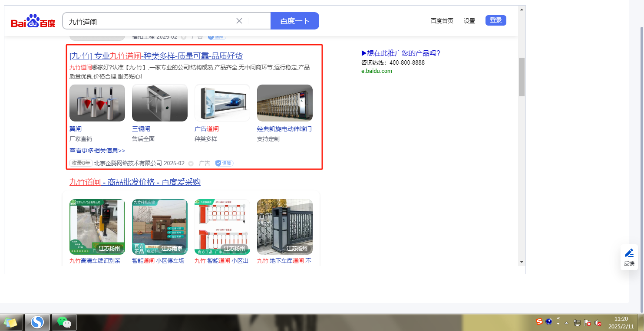Click 北京企腾网络技术有限公司 advertiser name
644x331 pixels.
[128, 163]
